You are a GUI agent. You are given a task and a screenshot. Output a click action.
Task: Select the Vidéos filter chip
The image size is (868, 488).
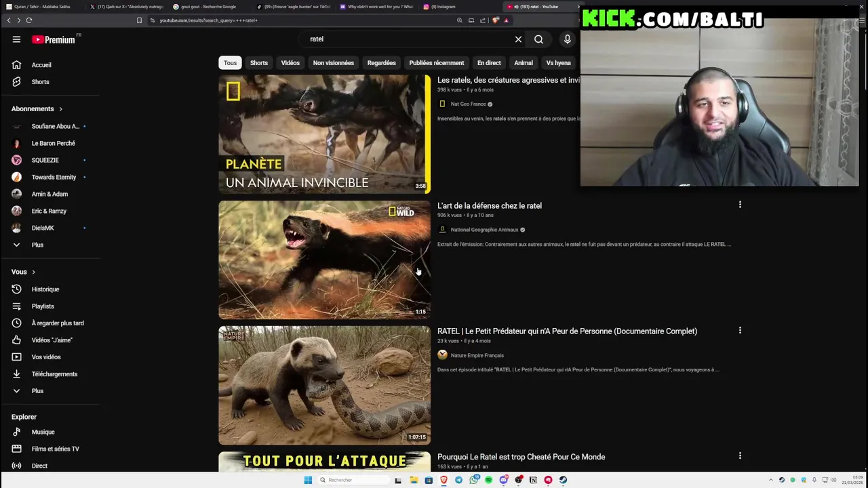pyautogui.click(x=290, y=63)
